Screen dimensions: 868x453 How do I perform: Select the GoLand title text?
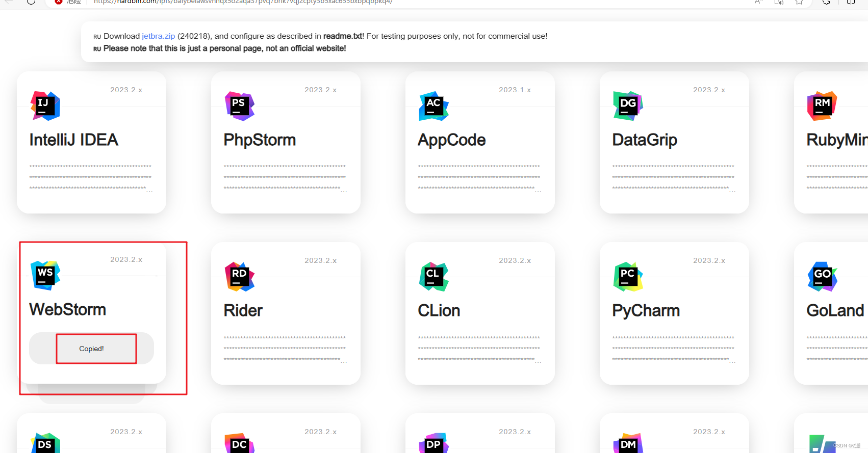click(835, 311)
